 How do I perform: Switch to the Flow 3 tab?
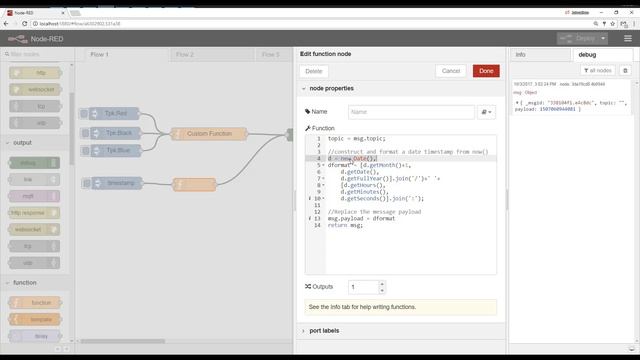pyautogui.click(x=273, y=54)
